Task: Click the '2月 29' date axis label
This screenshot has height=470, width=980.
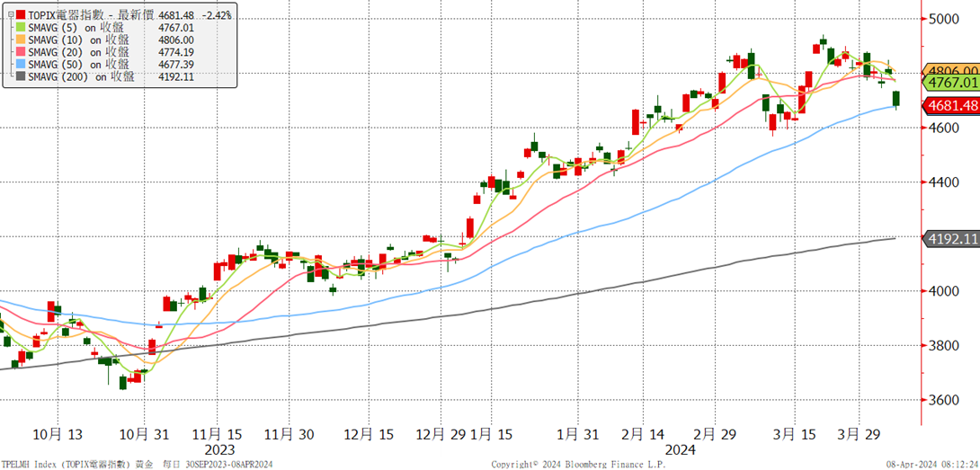Action: pyautogui.click(x=716, y=436)
